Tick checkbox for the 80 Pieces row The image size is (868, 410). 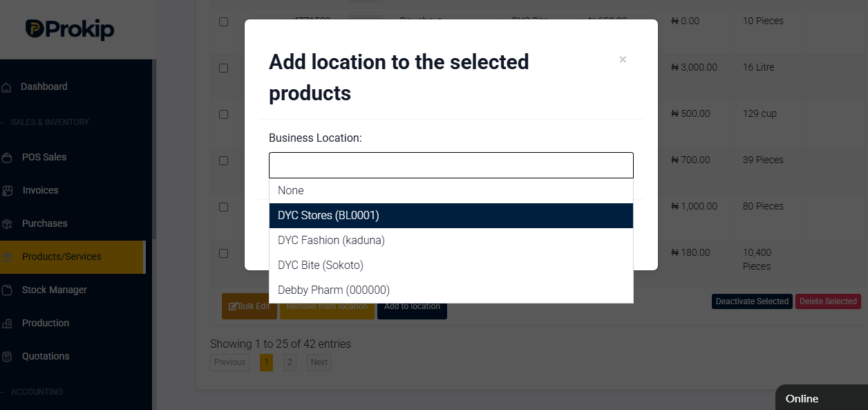pos(223,207)
